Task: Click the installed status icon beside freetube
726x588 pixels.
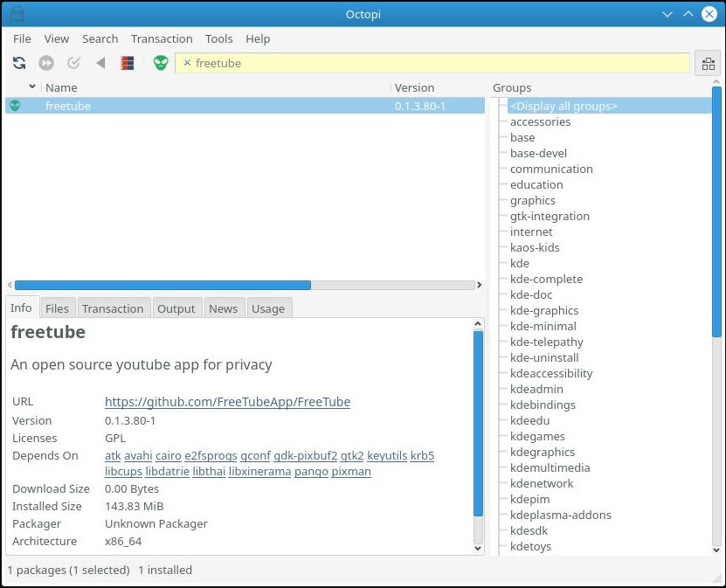Action: click(15, 106)
